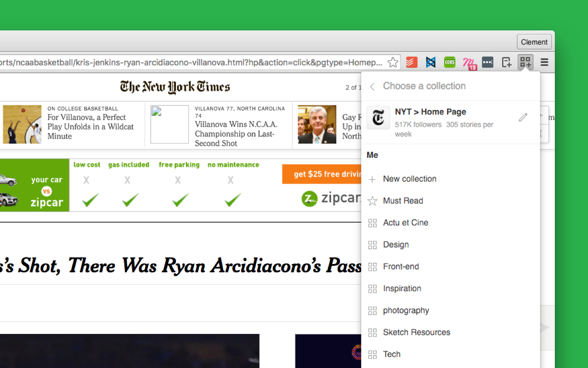Screen dimensions: 588x368
Task: Click the New York Times logo
Action: click(x=175, y=87)
